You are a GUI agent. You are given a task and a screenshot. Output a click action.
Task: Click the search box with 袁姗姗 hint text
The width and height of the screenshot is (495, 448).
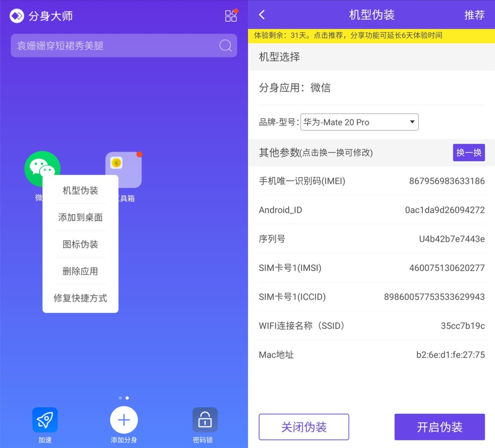tap(124, 45)
